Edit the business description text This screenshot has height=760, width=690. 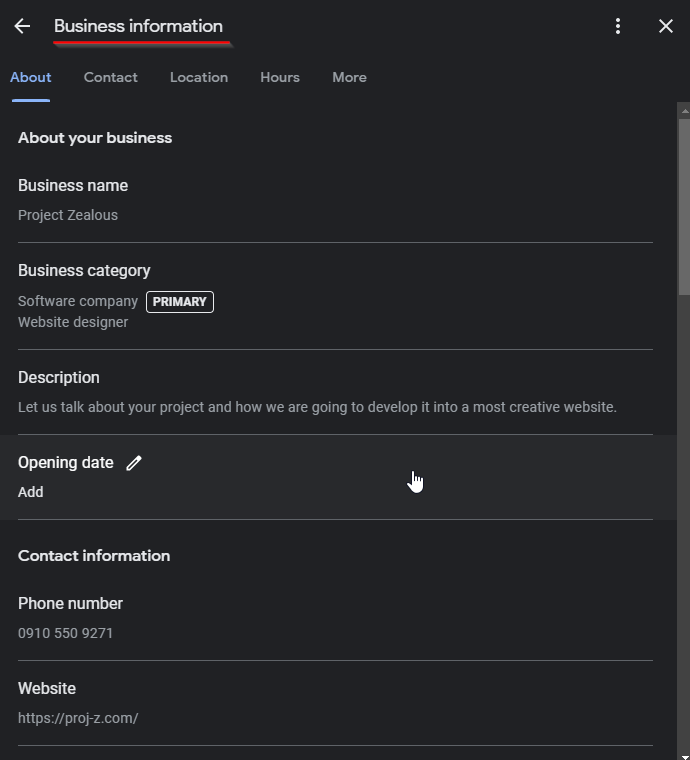coord(317,407)
